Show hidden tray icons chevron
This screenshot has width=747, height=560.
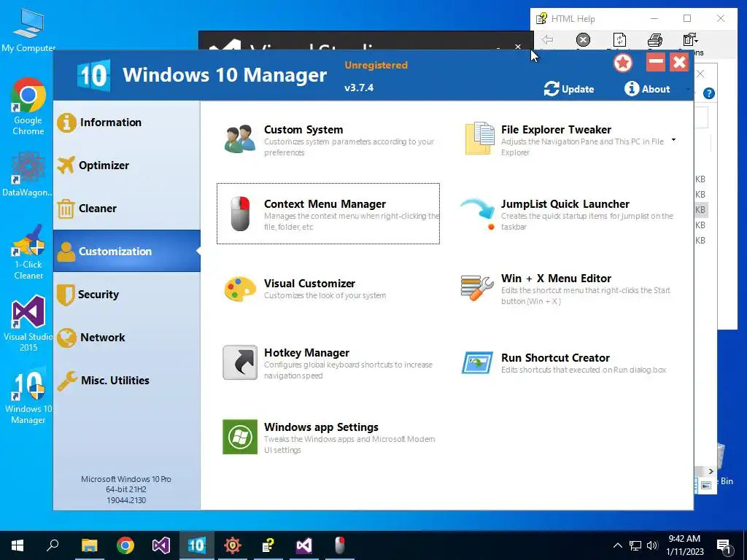(x=617, y=545)
